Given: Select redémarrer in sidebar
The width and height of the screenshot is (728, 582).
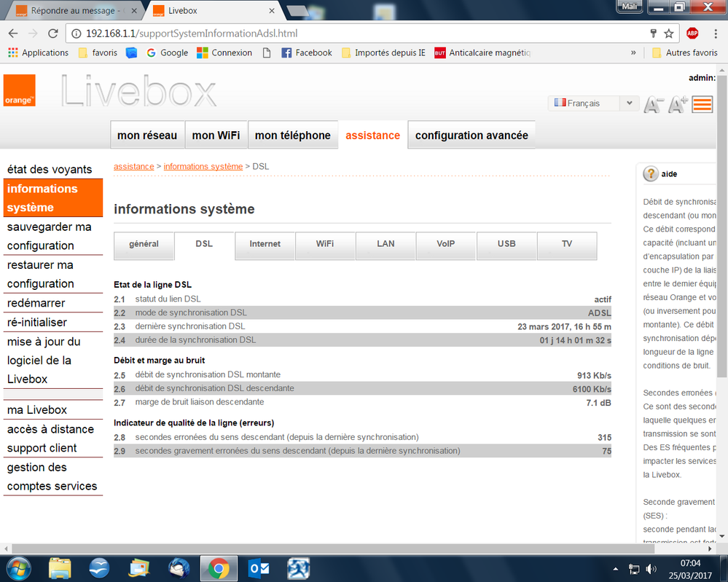Looking at the screenshot, I should point(36,303).
